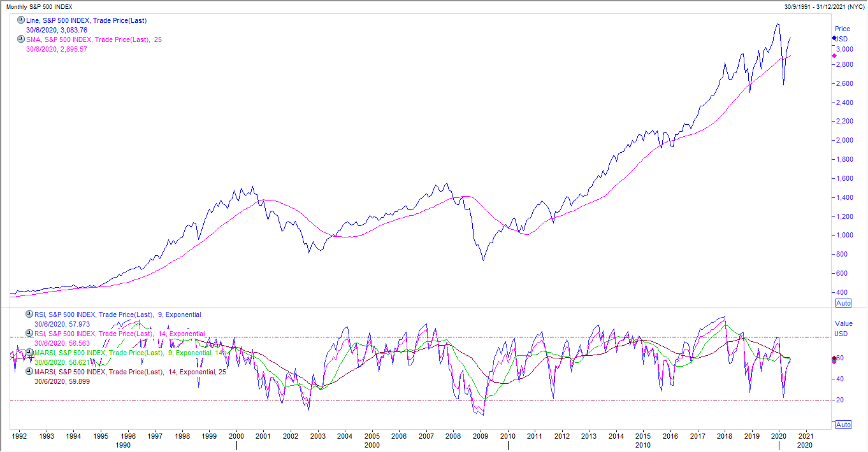This screenshot has width=868, height=452.
Task: Click the date range 30/9/1991 - 31/12/2021 (NYC)
Action: click(x=823, y=6)
